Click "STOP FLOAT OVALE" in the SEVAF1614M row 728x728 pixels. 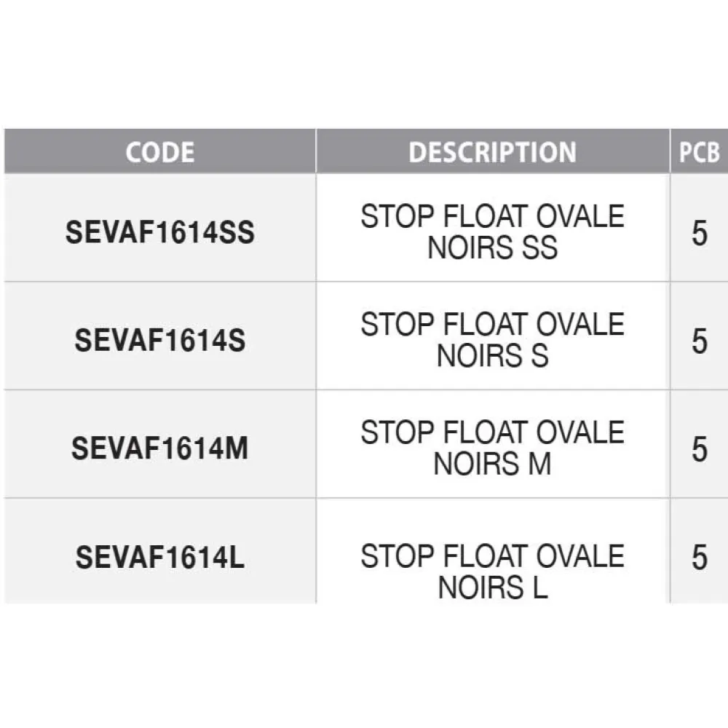[x=492, y=432]
